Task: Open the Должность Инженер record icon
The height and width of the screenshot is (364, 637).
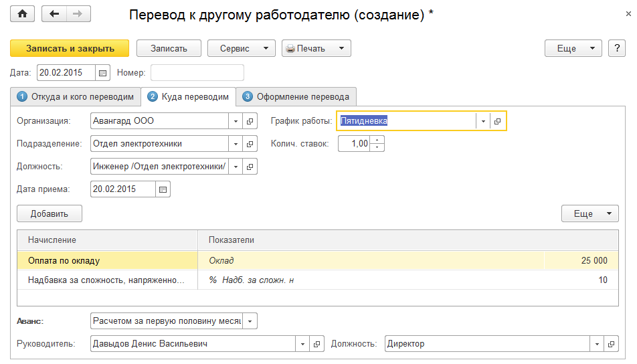Action: 250,166
